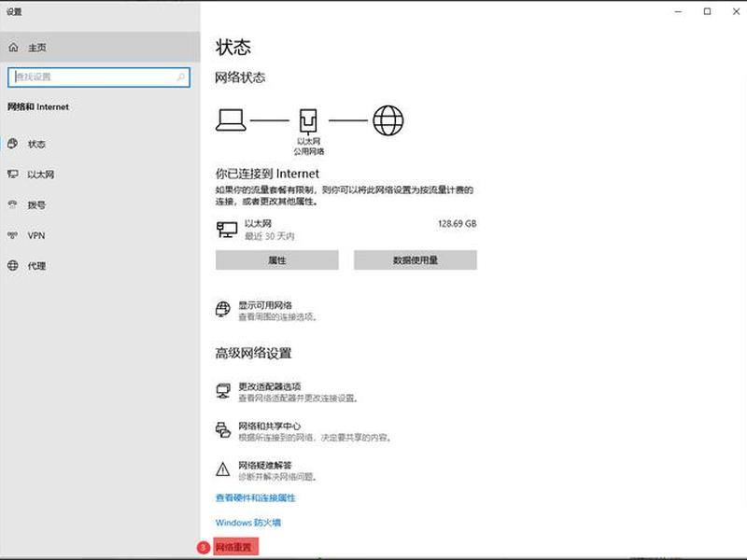The image size is (747, 560).
Task: Click 网络和 Internet sidebar heading
Action: pyautogui.click(x=38, y=106)
